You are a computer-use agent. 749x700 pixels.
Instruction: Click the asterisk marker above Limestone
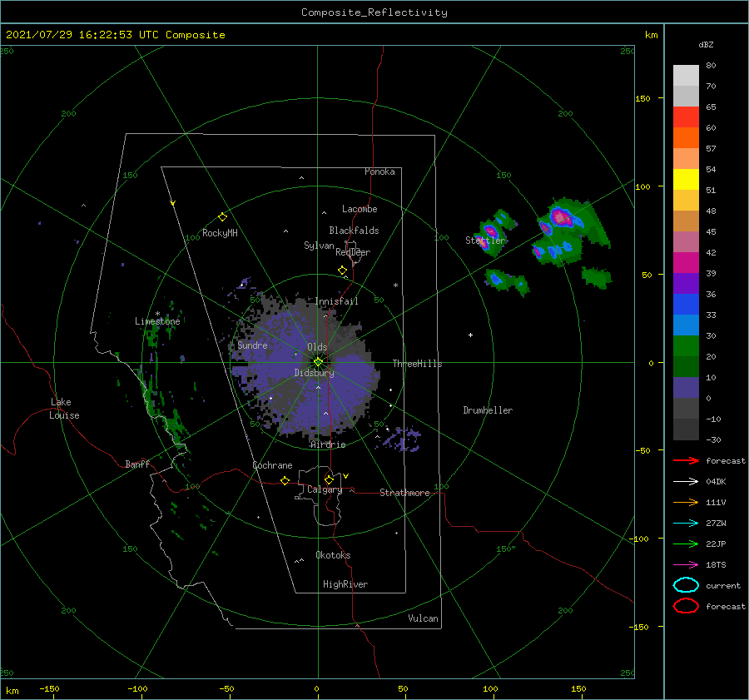pyautogui.click(x=157, y=314)
